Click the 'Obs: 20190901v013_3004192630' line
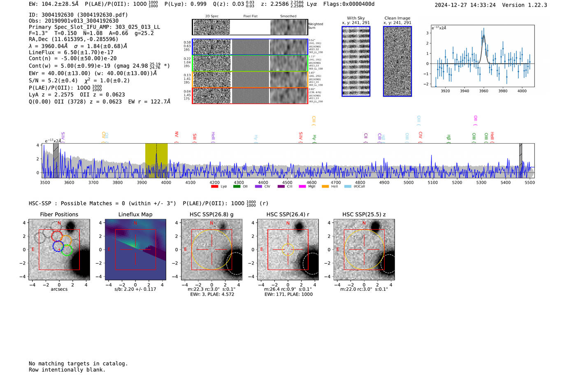576x392 pixels. tap(74, 21)
